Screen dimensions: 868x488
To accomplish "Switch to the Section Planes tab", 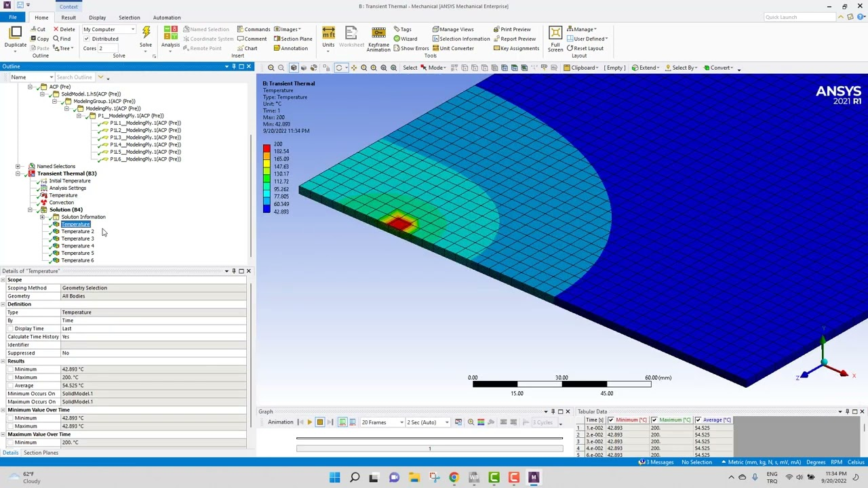I will (x=41, y=453).
